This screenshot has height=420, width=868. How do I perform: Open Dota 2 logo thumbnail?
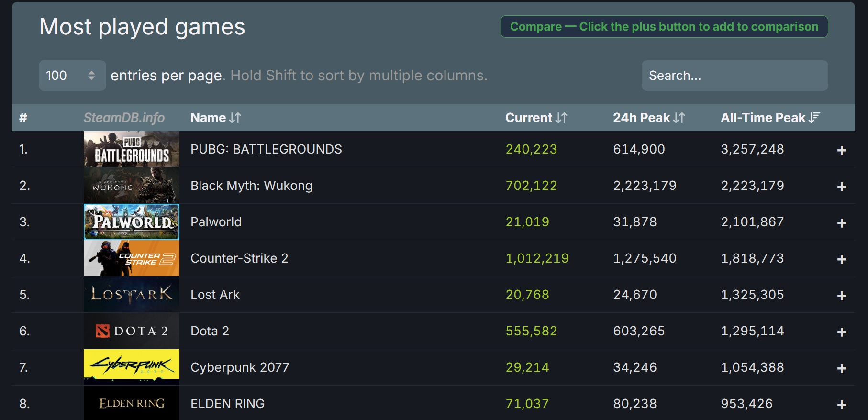tap(132, 331)
